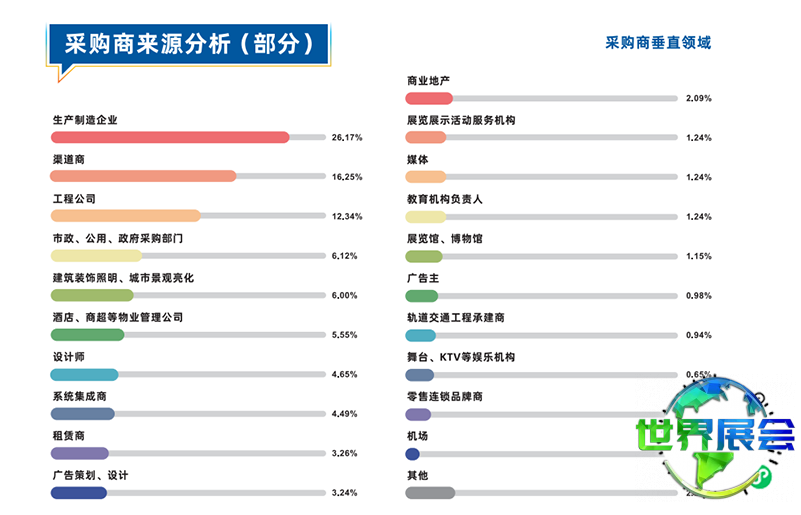The height and width of the screenshot is (515, 801).
Task: Click the green 建筑装饰照明 progress bar
Action: (x=92, y=295)
